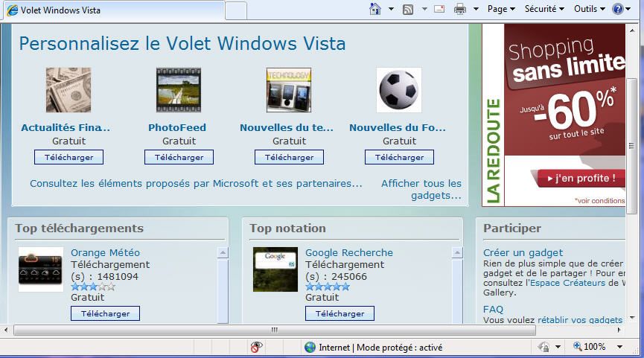This screenshot has height=358, width=644.
Task: Click the Orange Météo star rating
Action: [x=93, y=287]
